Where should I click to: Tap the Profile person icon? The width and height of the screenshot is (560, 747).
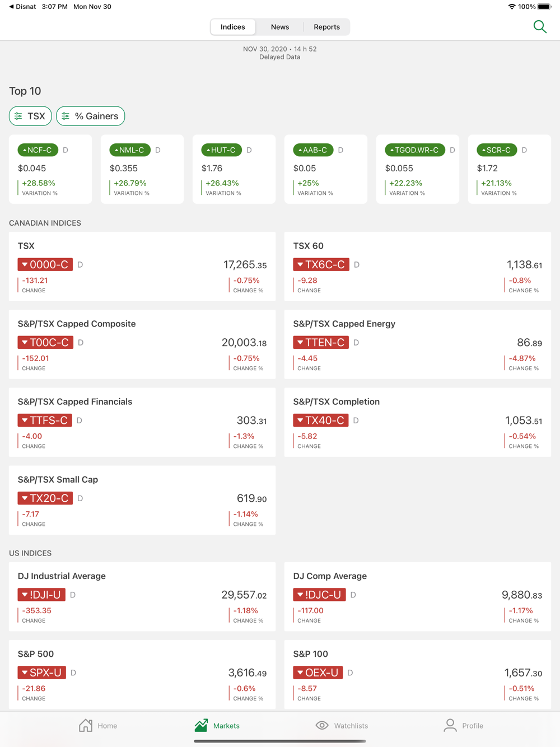(450, 725)
